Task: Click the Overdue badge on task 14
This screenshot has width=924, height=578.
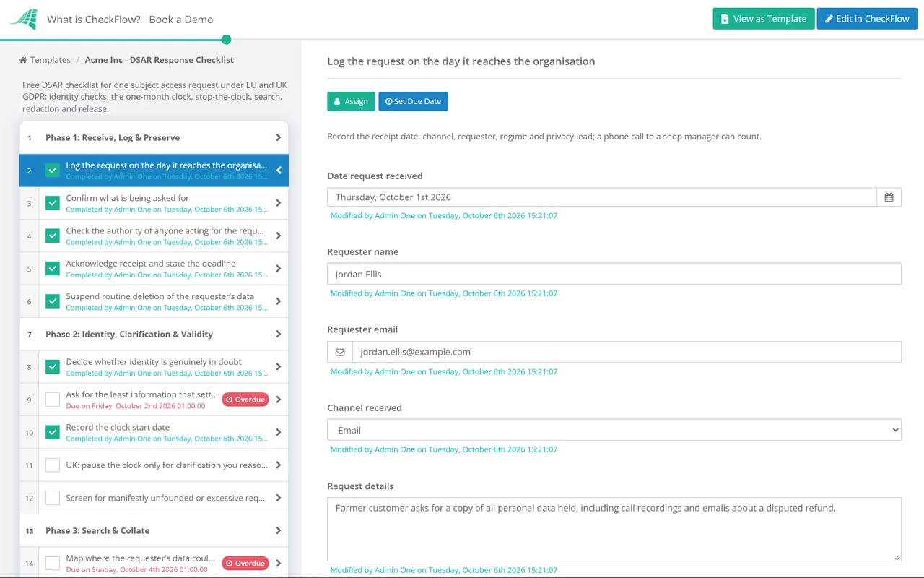Action: pos(245,564)
